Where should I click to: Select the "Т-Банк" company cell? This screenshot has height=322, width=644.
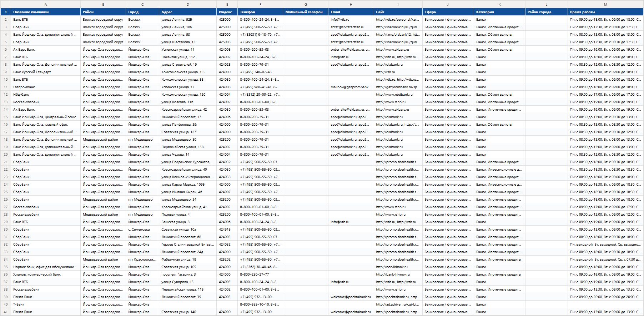pyautogui.click(x=46, y=305)
